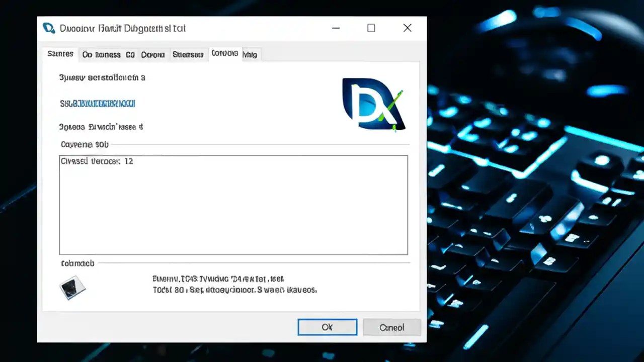Click the DX logo graphic on the right

[x=373, y=105]
